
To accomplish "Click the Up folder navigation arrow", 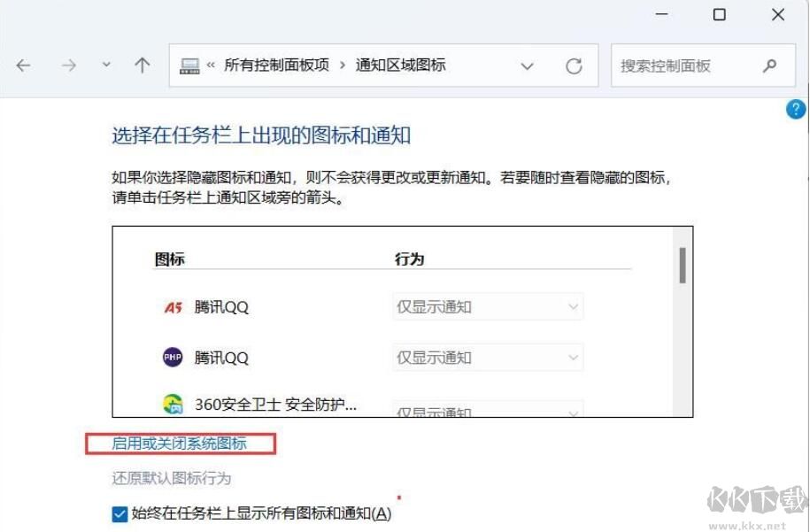I will [x=142, y=64].
